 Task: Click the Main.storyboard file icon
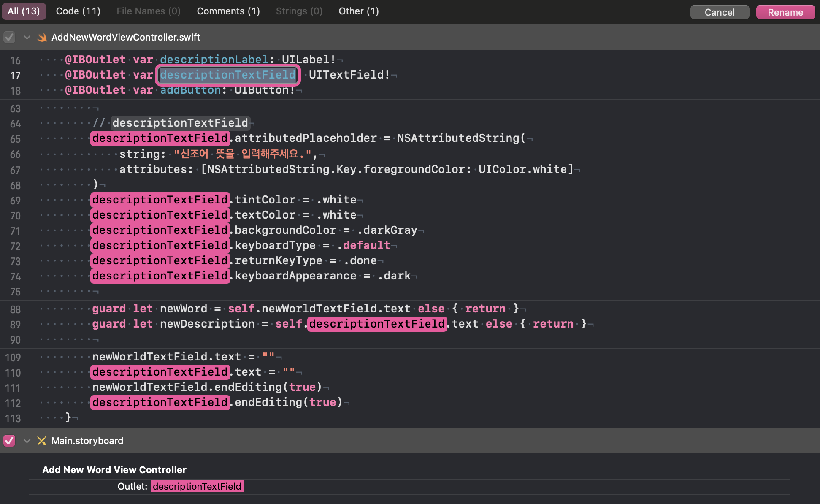[x=42, y=441]
